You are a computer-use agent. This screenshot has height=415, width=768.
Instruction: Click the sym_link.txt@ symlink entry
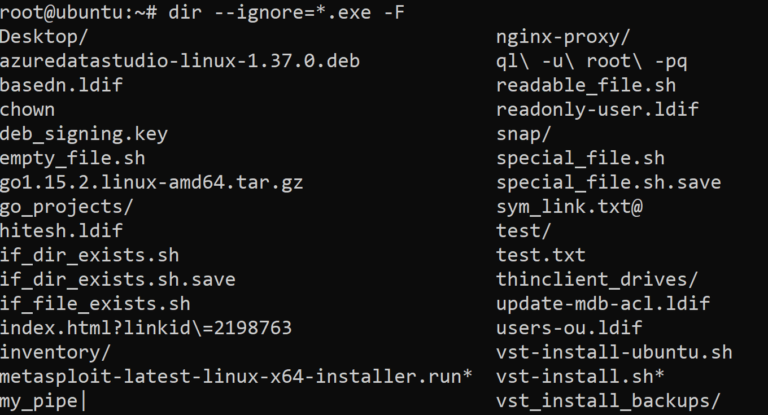[x=569, y=207]
